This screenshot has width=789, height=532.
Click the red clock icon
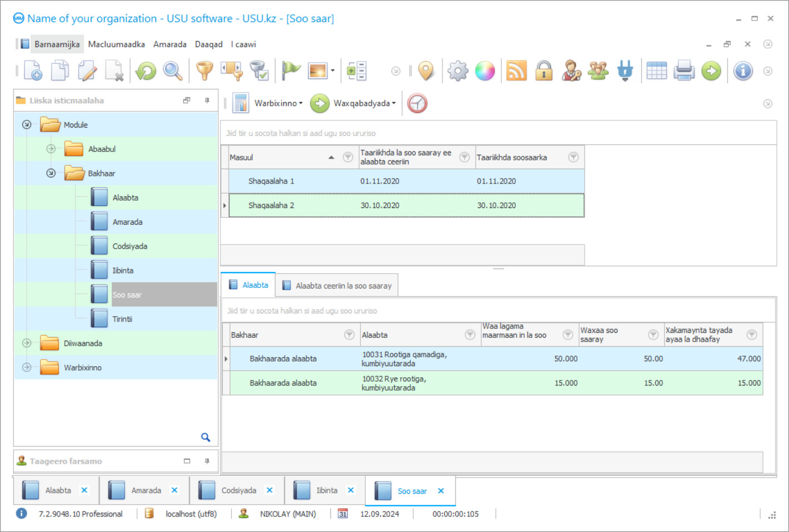coord(418,103)
